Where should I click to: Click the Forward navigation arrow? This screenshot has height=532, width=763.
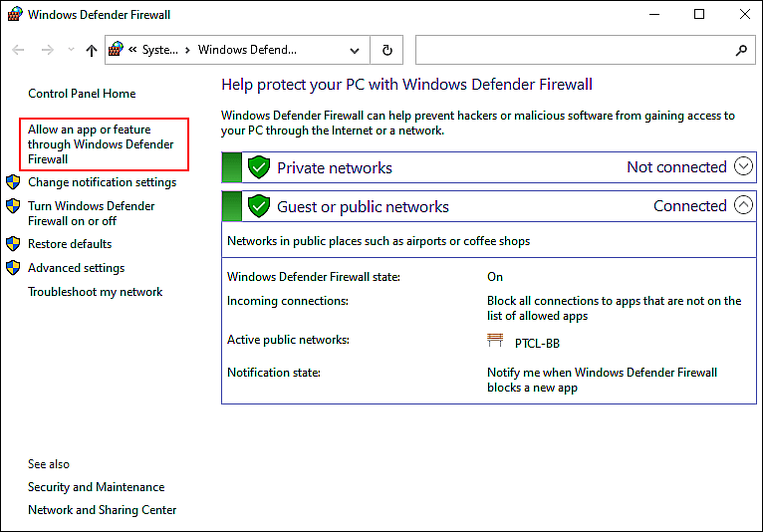coord(47,50)
